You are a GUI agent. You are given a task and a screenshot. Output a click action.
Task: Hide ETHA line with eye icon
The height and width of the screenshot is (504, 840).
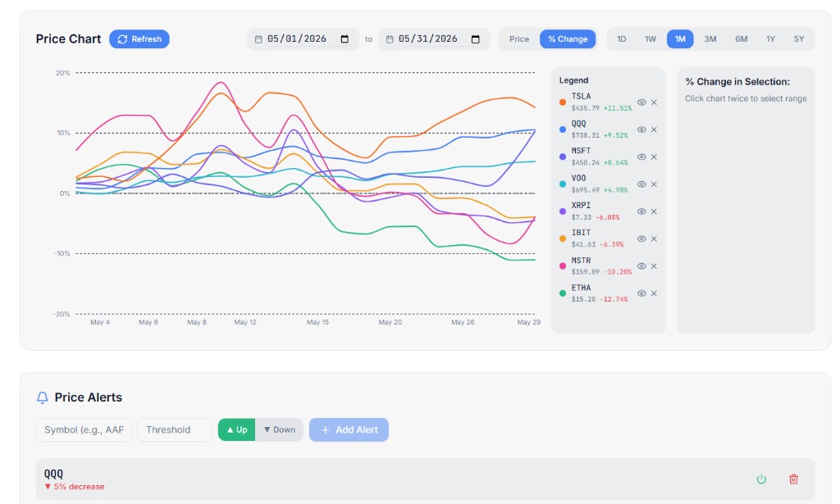click(x=641, y=293)
